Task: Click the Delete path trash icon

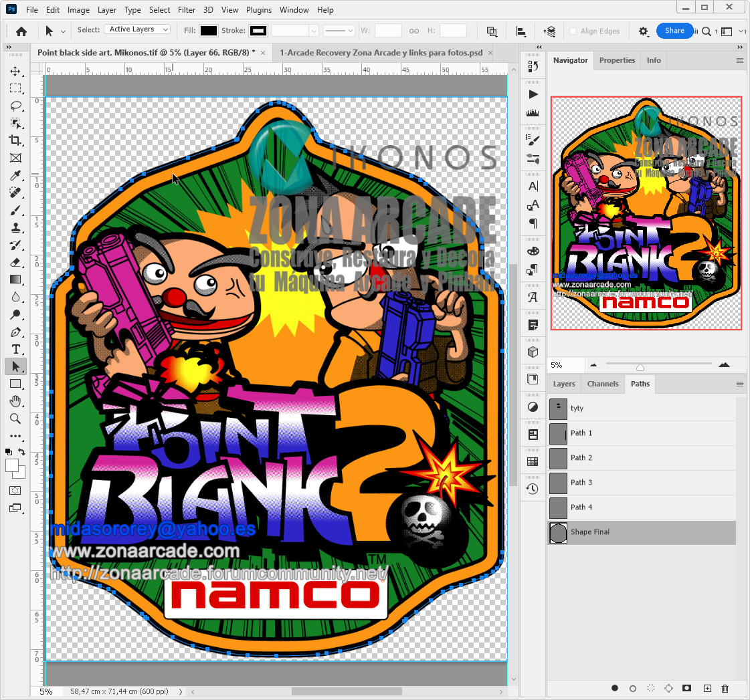Action: 724,688
